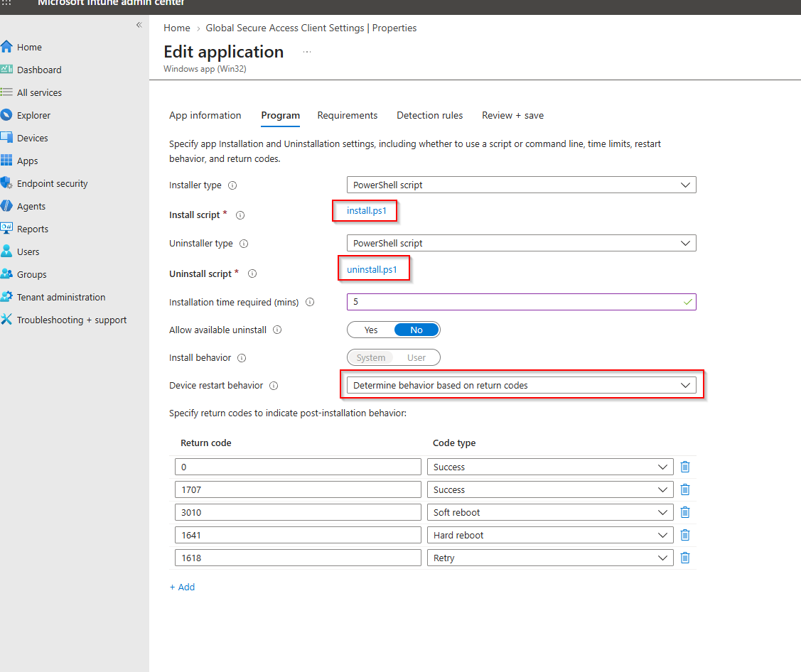Delete the return code 1641 row
The image size is (801, 672).
pos(685,535)
